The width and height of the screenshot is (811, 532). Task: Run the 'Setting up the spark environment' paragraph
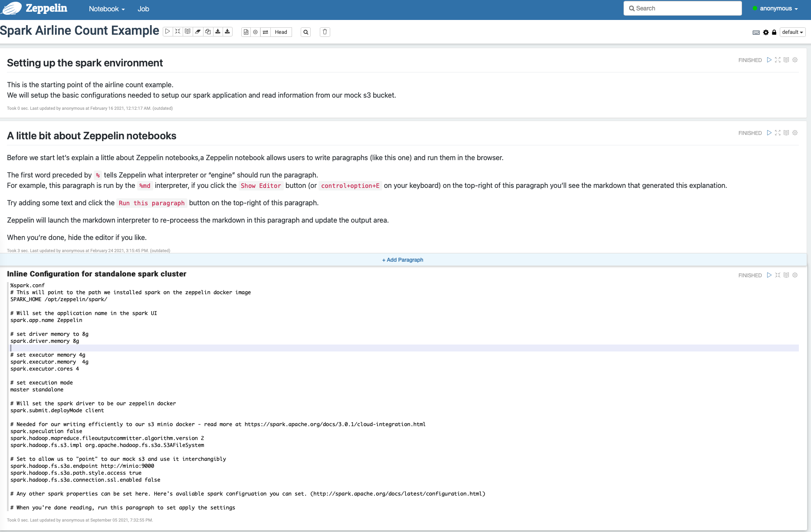(x=769, y=60)
